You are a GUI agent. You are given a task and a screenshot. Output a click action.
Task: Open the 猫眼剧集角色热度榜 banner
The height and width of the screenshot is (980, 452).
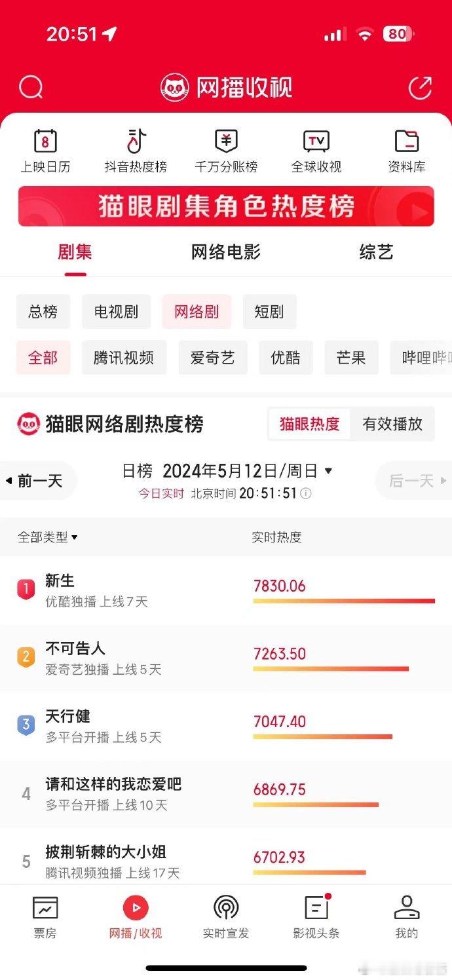(x=226, y=206)
